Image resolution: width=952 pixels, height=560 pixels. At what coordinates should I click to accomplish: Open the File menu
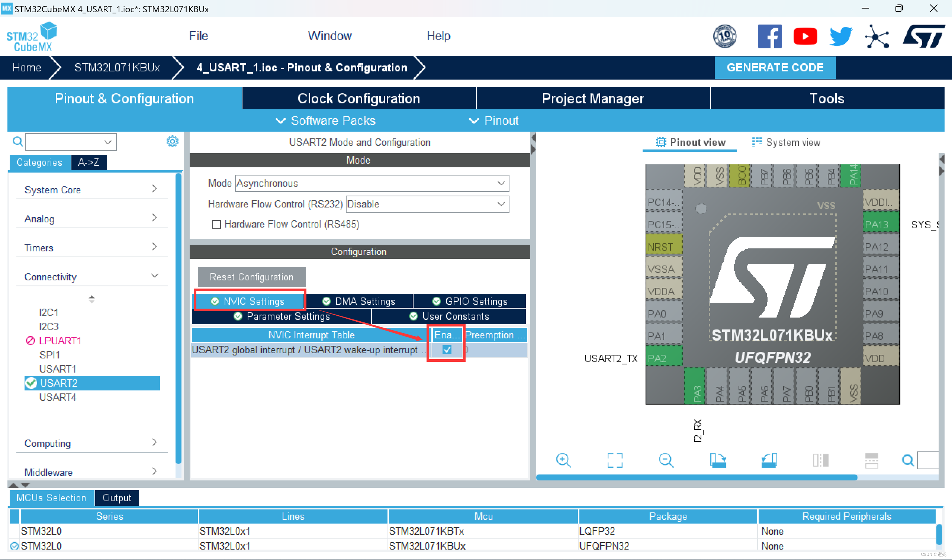pos(198,36)
